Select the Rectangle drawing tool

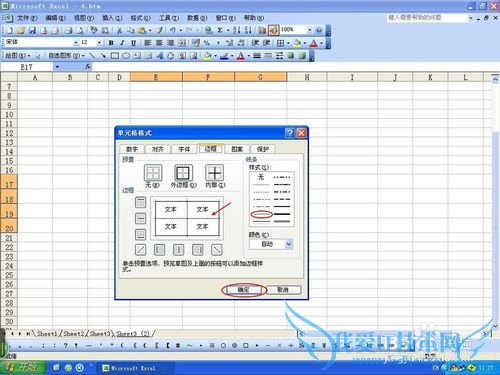click(115, 56)
